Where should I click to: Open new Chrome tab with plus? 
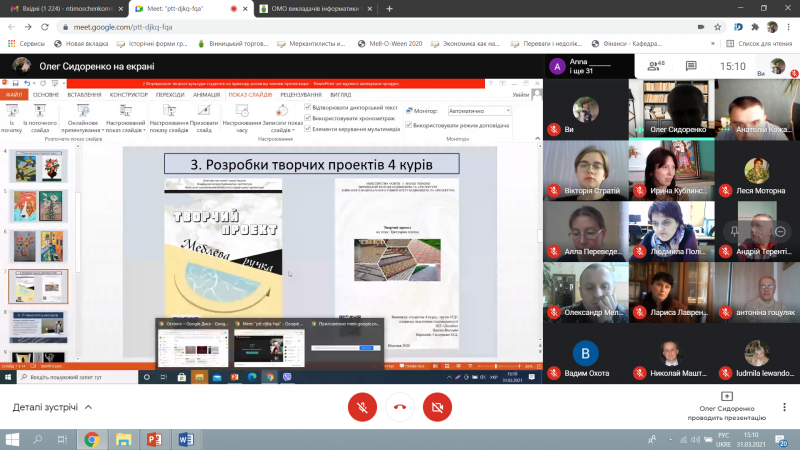389,9
